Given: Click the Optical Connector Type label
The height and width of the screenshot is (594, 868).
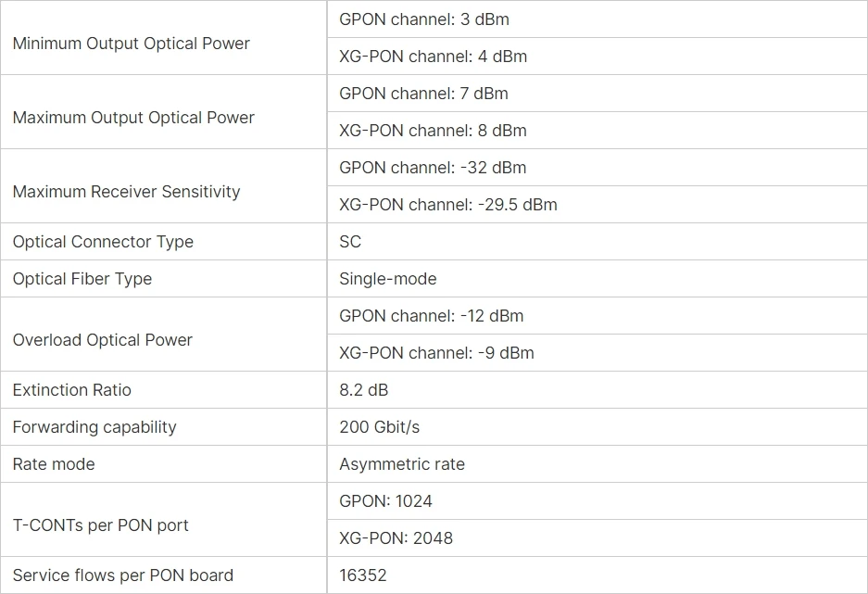Looking at the screenshot, I should coord(103,242).
